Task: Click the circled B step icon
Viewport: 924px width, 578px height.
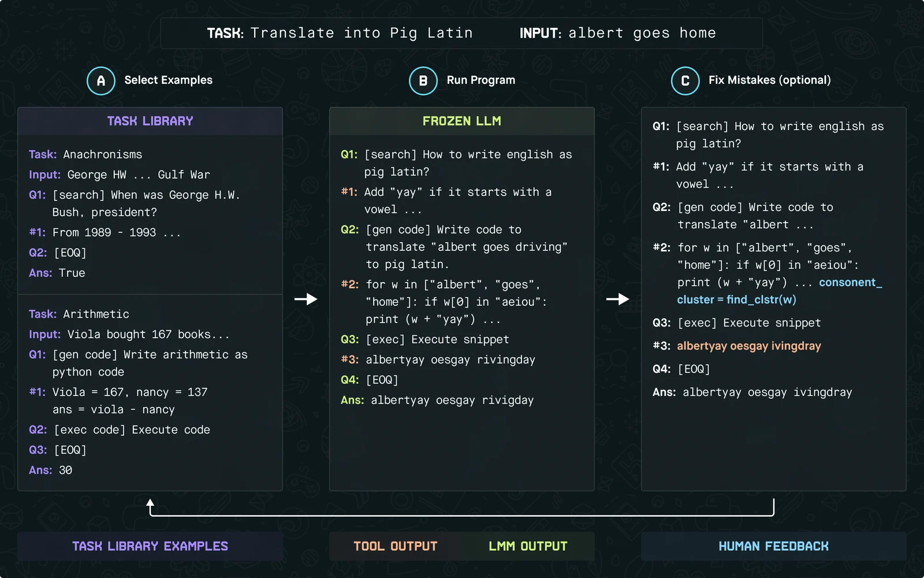Action: pos(423,80)
